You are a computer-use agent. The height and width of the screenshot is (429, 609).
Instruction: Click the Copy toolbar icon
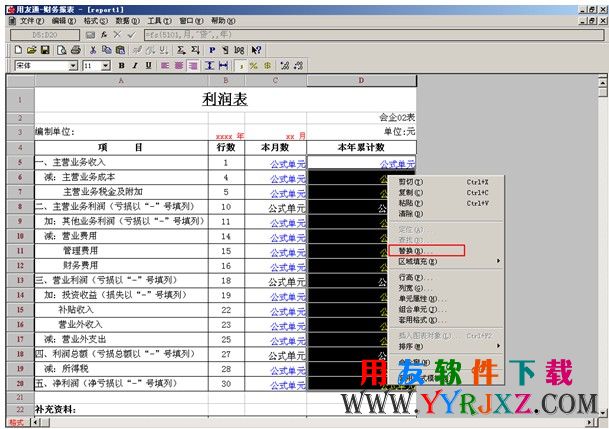click(106, 50)
